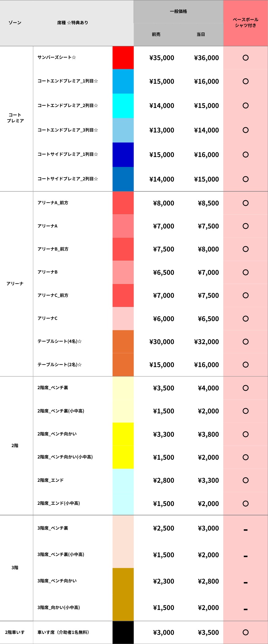Image resolution: width=268 pixels, height=644 pixels.
Task: Select the アリーナA_前方 seat name
Action: click(53, 203)
